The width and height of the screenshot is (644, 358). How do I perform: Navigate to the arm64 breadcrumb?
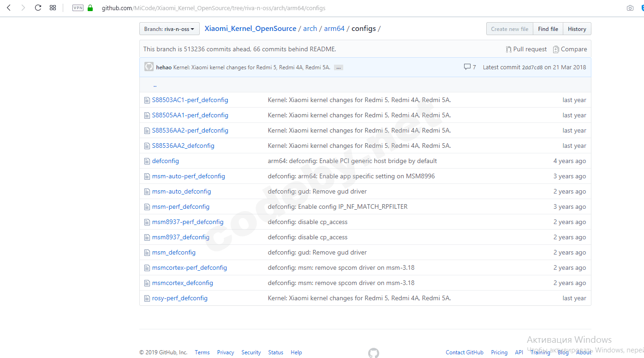tap(334, 29)
